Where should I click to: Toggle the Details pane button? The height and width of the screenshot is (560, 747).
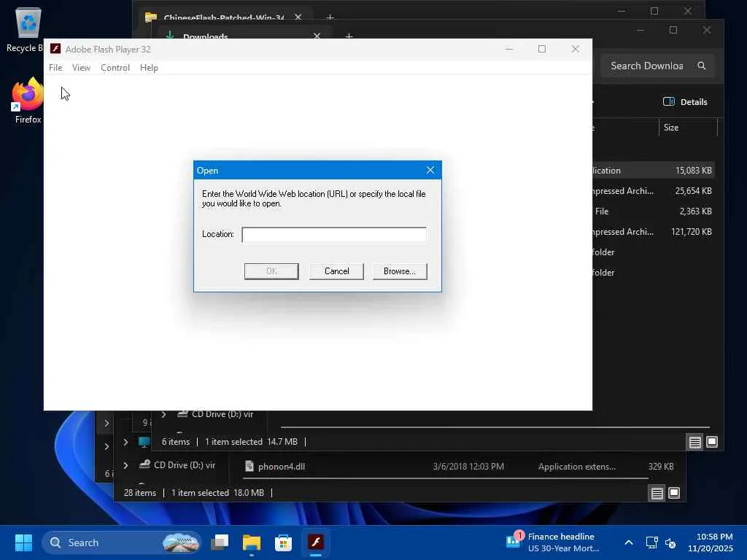[685, 101]
